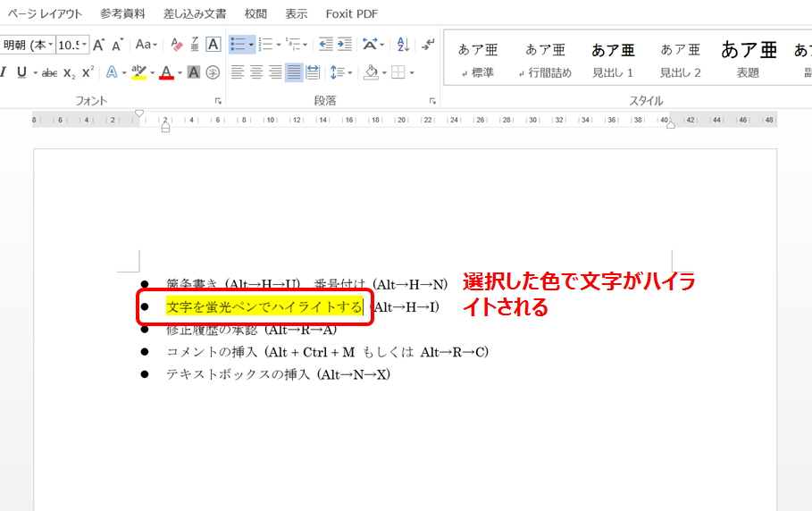Screen dimensions: 812x511
Task: Switch to 表示 tab
Action: point(297,14)
